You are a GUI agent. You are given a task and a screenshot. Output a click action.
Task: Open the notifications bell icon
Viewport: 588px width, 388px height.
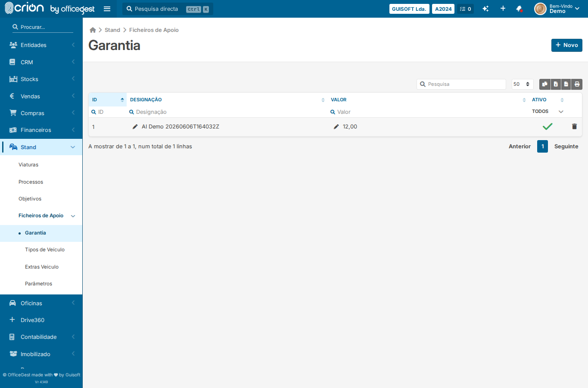[x=519, y=9]
